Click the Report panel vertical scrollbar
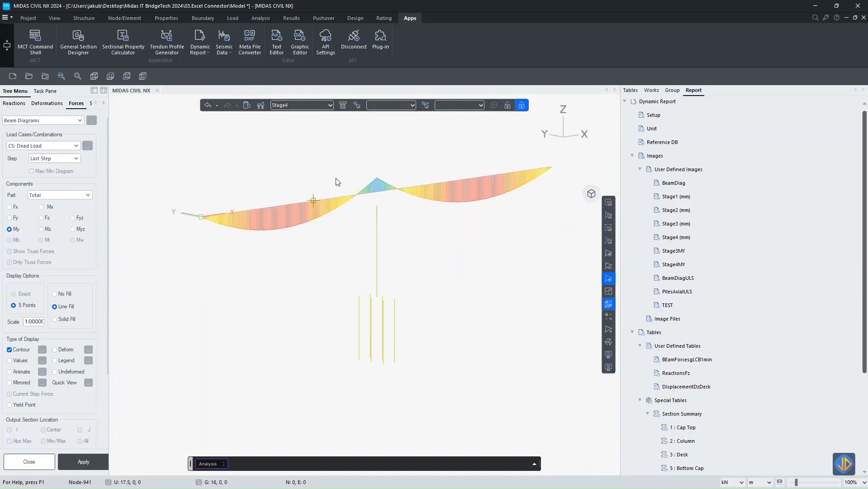868x489 pixels. point(864,242)
